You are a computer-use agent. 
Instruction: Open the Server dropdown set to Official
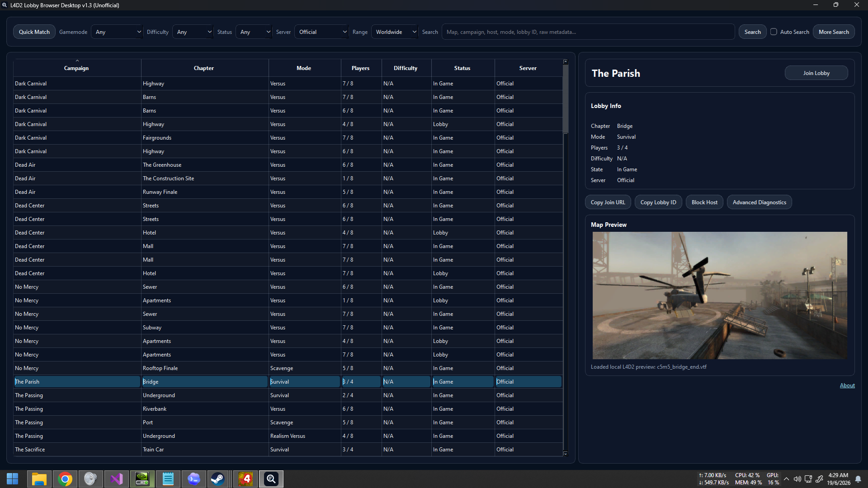tap(322, 32)
